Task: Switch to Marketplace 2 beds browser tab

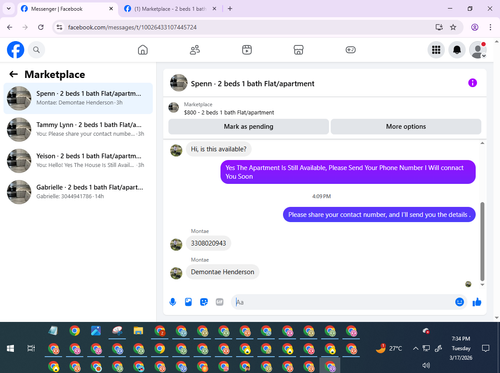Action: coord(169,9)
